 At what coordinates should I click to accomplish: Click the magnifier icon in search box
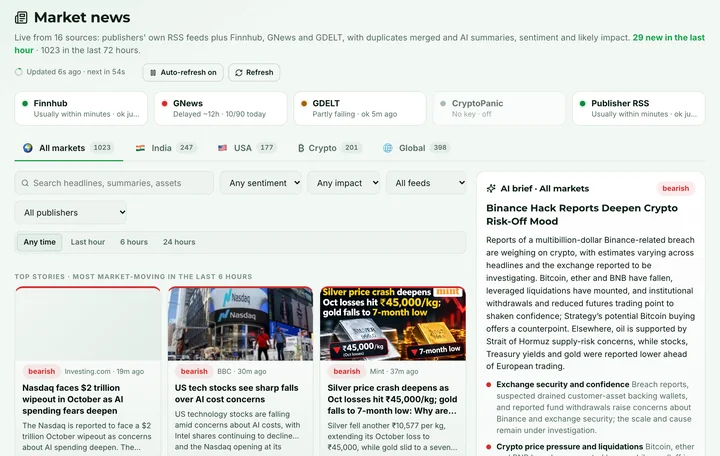[x=25, y=183]
